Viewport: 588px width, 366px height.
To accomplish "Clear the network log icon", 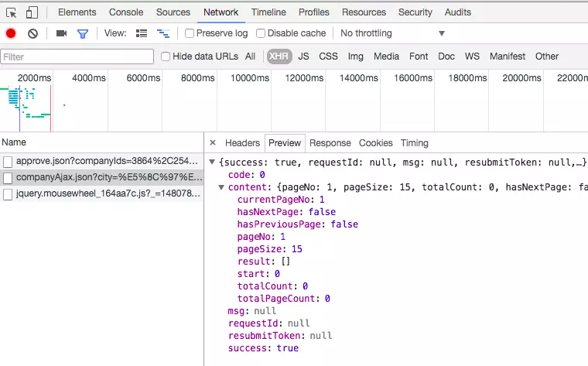I will click(32, 33).
